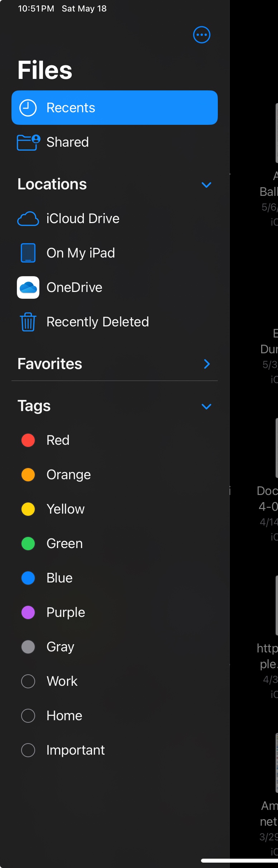
Task: Collapse the Locations section
Action: point(206,185)
